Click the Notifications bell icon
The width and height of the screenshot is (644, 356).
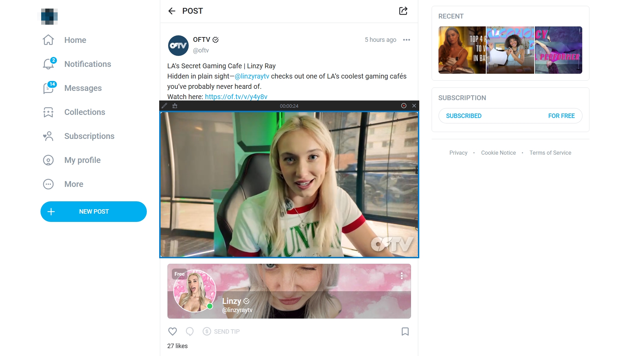48,64
